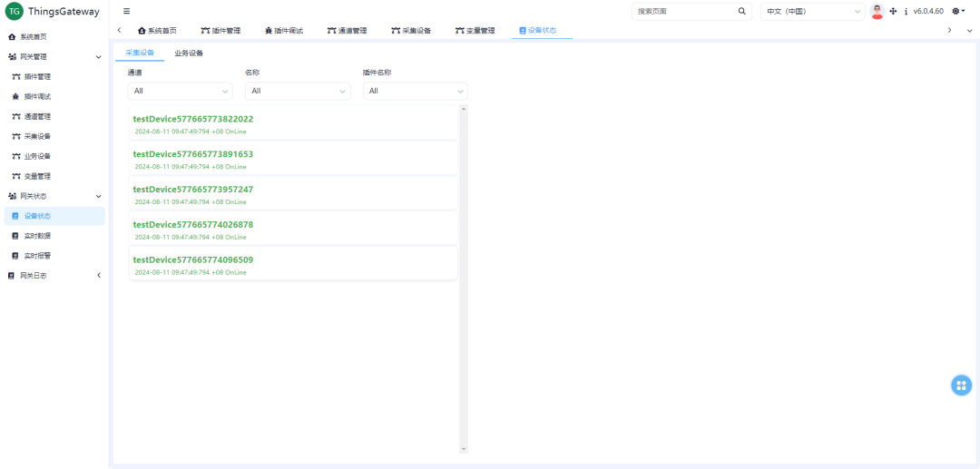Open the settings gear menu

click(x=958, y=11)
